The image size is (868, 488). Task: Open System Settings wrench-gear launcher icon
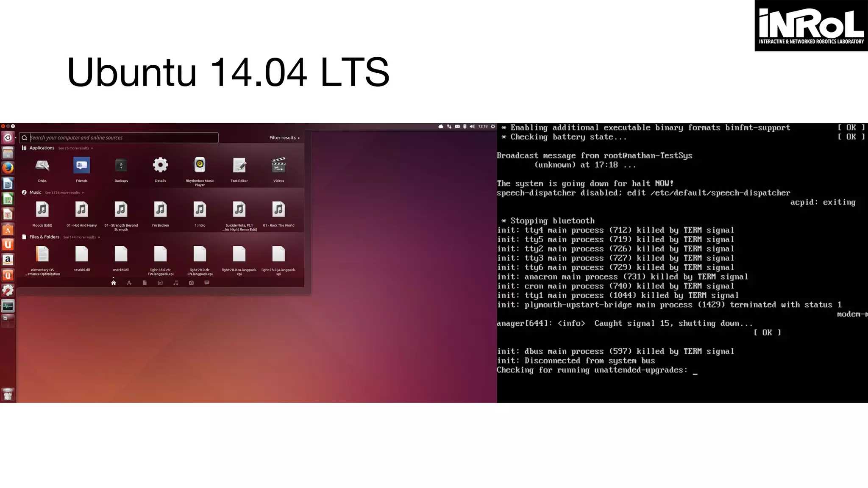(8, 291)
